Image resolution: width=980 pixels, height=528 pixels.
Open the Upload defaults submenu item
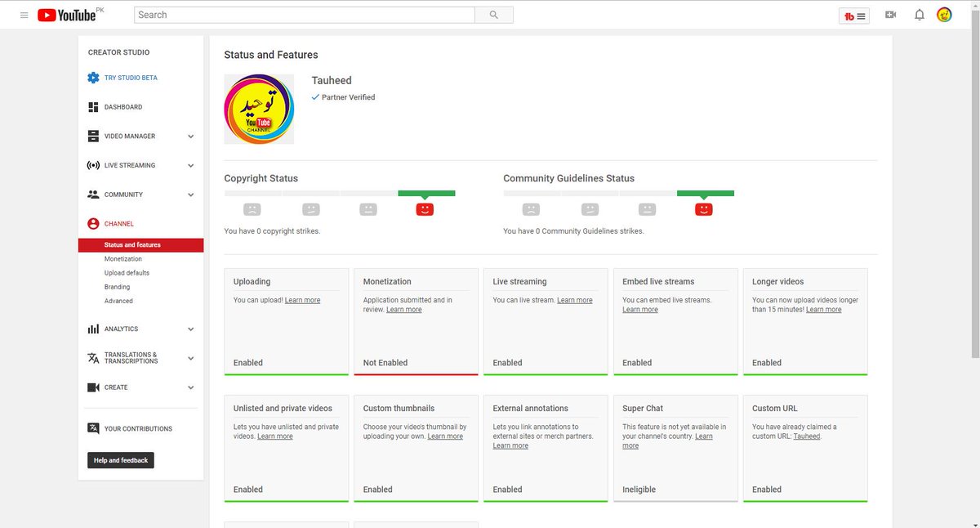pos(127,273)
